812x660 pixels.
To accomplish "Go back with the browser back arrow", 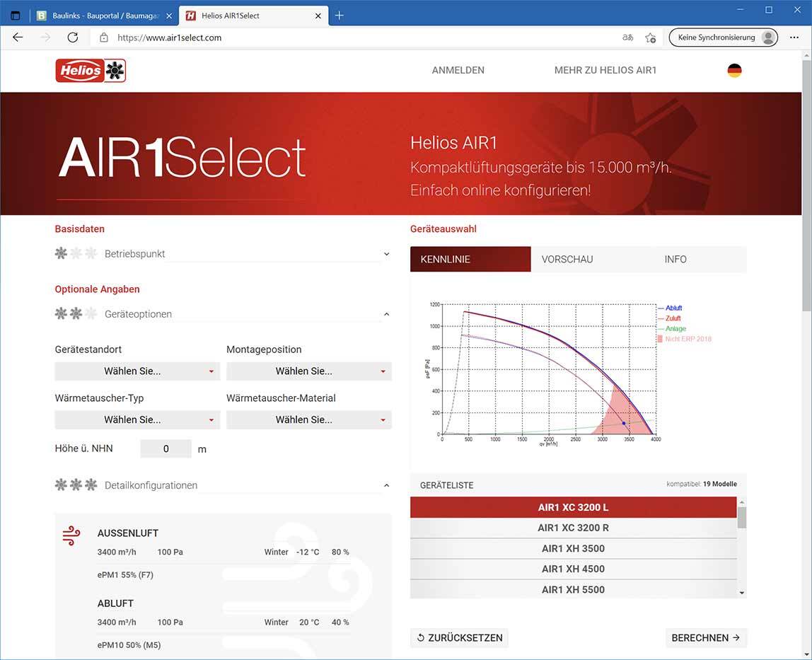I will pos(18,37).
